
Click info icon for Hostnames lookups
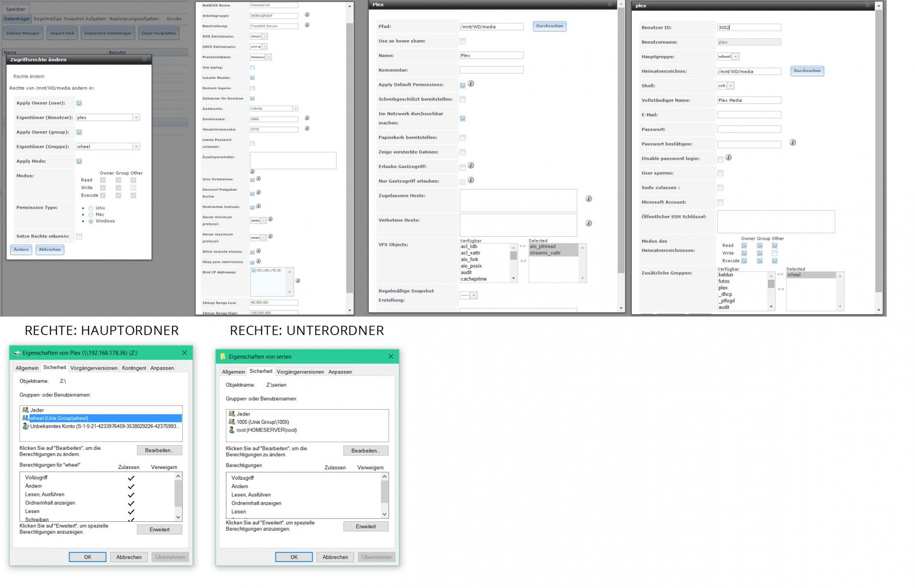258,206
